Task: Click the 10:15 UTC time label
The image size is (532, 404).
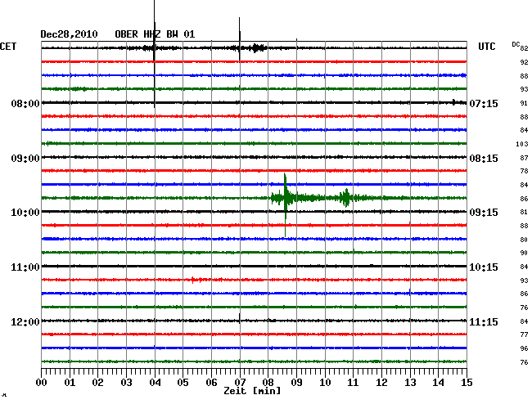Action: tap(484, 267)
